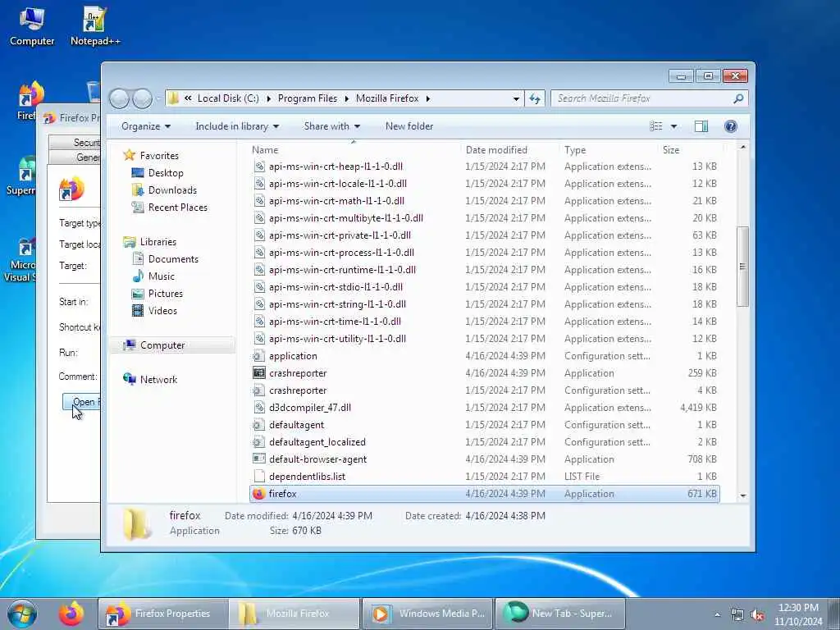Open the Include in library dropdown

[237, 126]
